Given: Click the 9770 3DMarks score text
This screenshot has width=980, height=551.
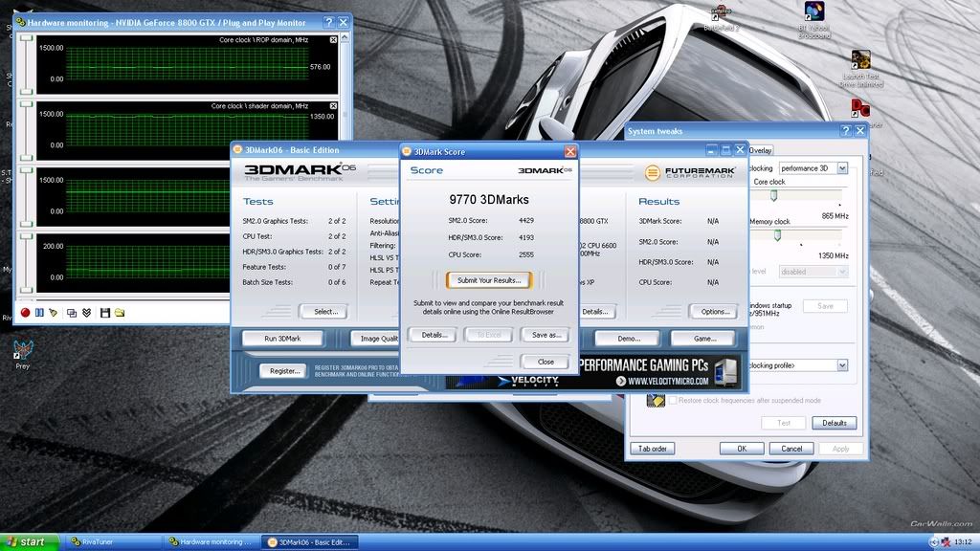Looking at the screenshot, I should click(489, 199).
